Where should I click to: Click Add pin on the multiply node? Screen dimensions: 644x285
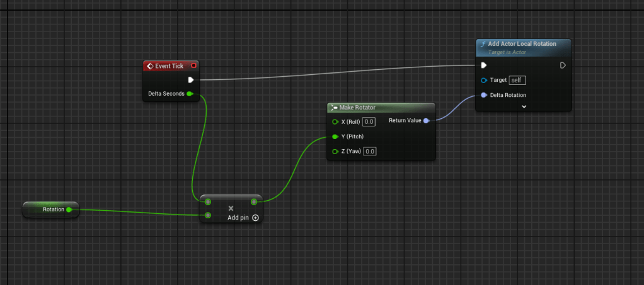243,218
